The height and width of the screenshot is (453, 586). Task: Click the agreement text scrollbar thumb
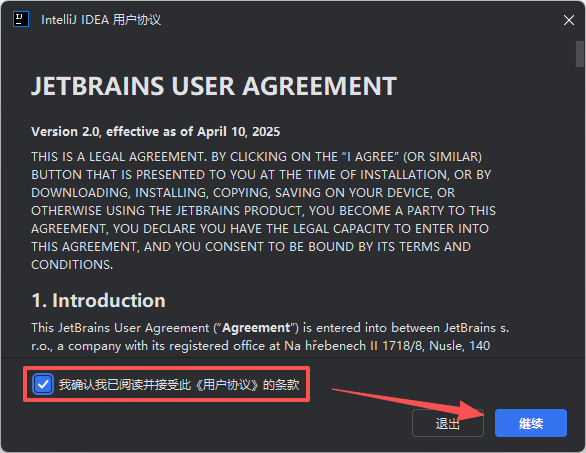579,54
